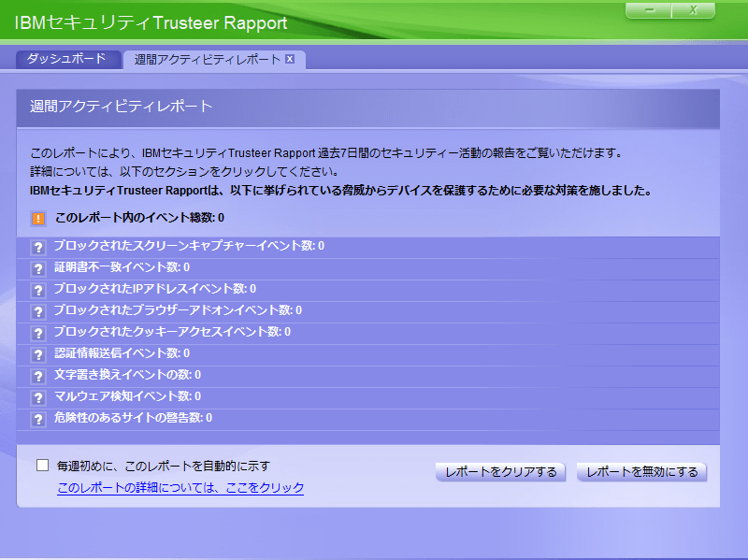Expand the 文字置き換えイベントの数: 0 row
The image size is (748, 560).
tap(367, 377)
